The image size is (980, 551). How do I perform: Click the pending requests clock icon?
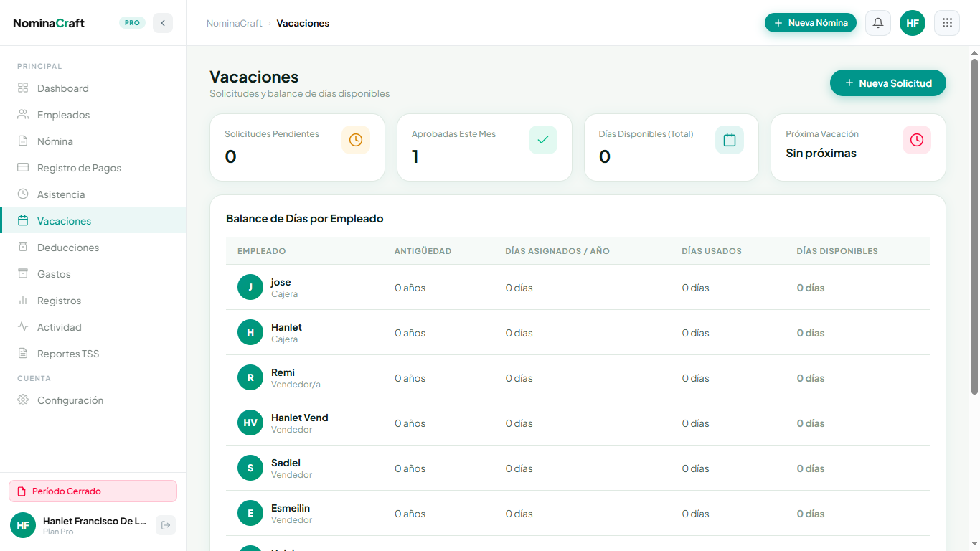pos(356,140)
